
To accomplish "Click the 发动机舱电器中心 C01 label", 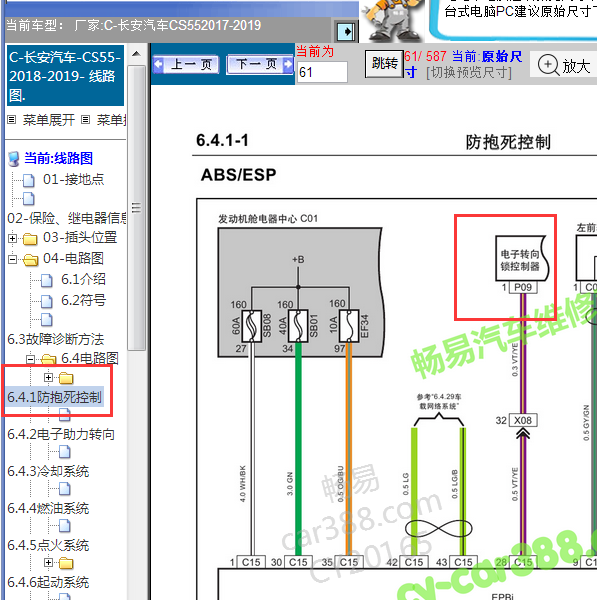I will click(268, 218).
